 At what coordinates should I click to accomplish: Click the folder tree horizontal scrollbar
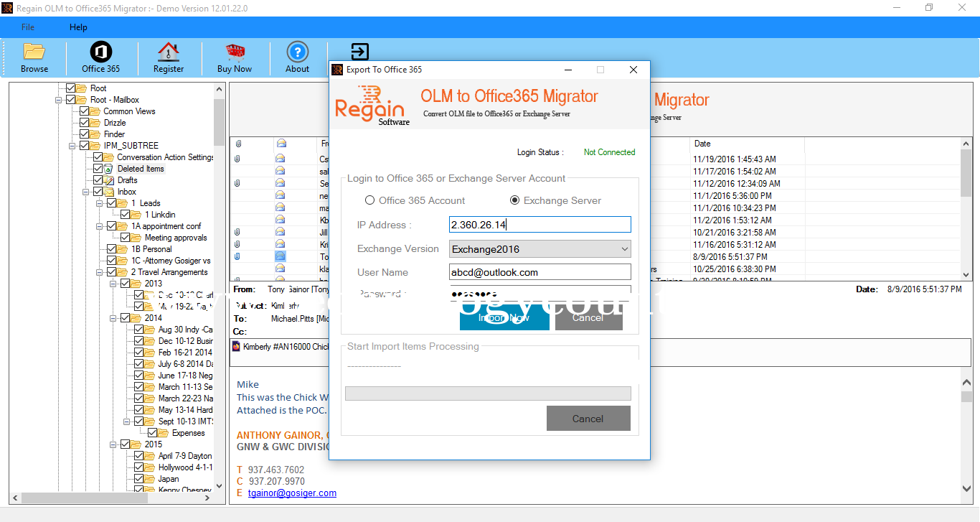pyautogui.click(x=112, y=498)
